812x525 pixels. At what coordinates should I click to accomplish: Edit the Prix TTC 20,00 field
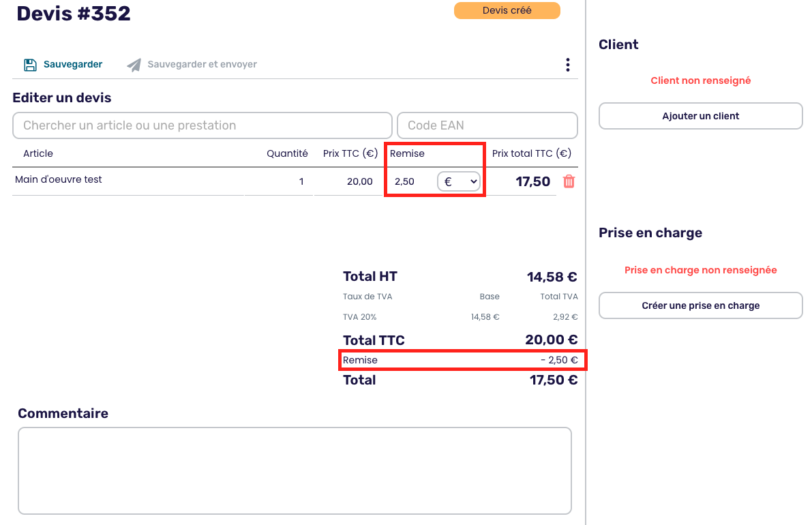click(x=348, y=182)
